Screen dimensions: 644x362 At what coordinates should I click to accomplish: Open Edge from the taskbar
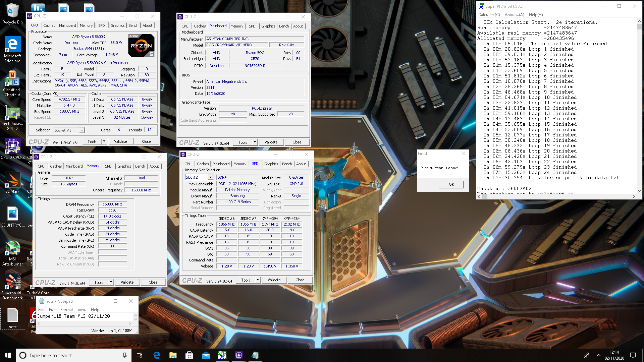(x=157, y=355)
